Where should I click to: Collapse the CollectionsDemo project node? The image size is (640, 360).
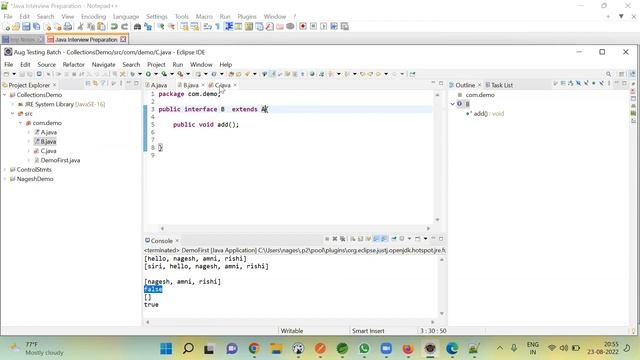point(5,95)
